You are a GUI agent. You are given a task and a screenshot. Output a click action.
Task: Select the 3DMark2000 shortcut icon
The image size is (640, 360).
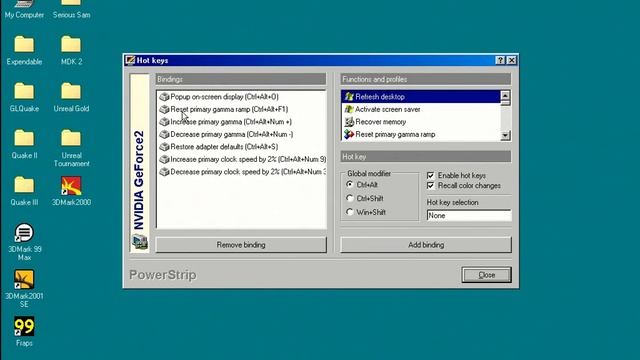coord(71,186)
